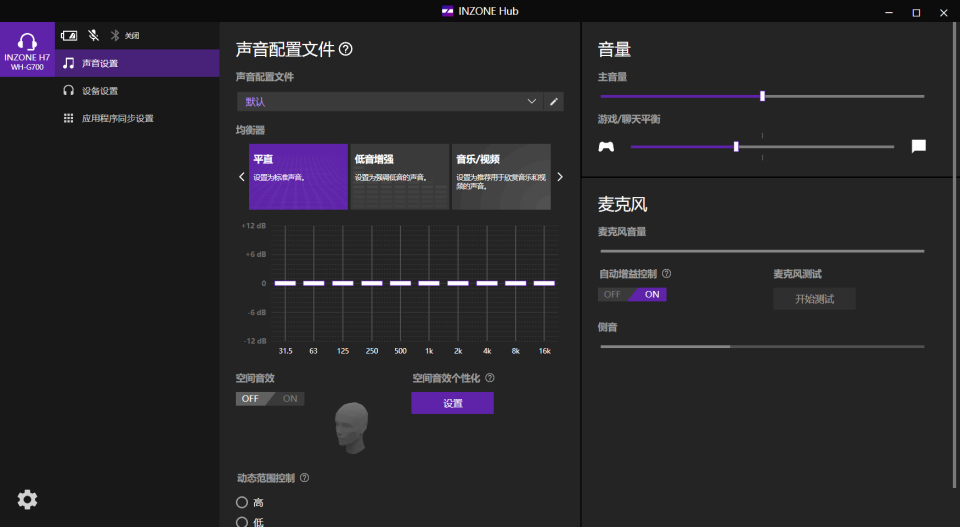The height and width of the screenshot is (527, 960).
Task: Click the 31.5 Hz equalizer band handle
Action: coord(285,283)
